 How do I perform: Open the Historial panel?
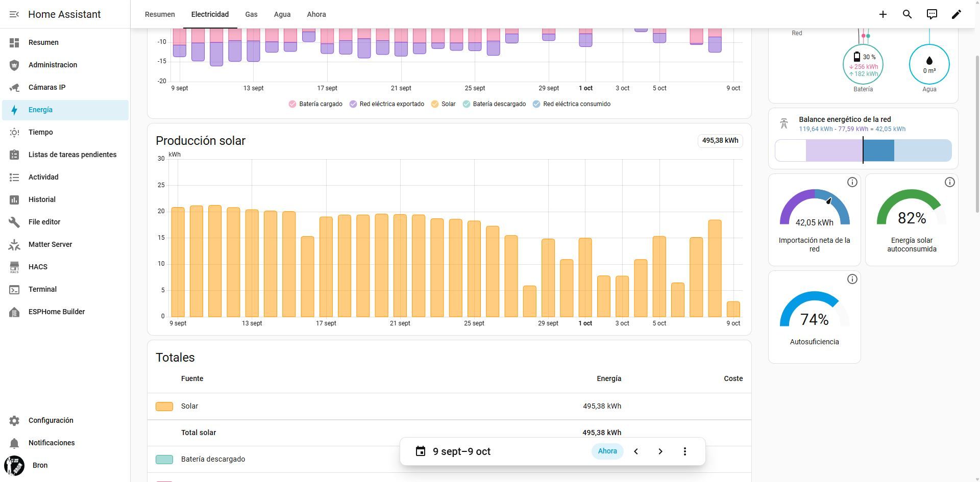(65, 199)
